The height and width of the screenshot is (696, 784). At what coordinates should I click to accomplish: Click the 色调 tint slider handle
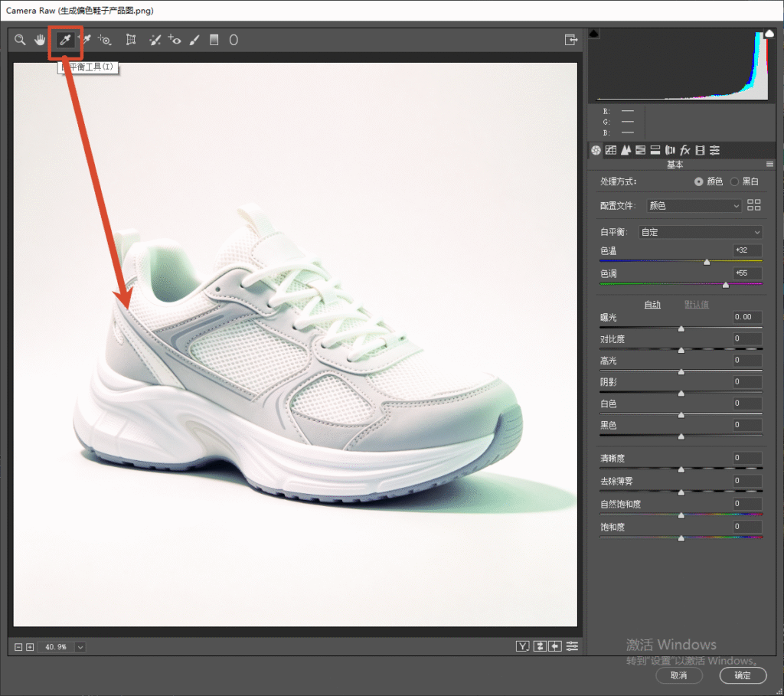point(726,285)
